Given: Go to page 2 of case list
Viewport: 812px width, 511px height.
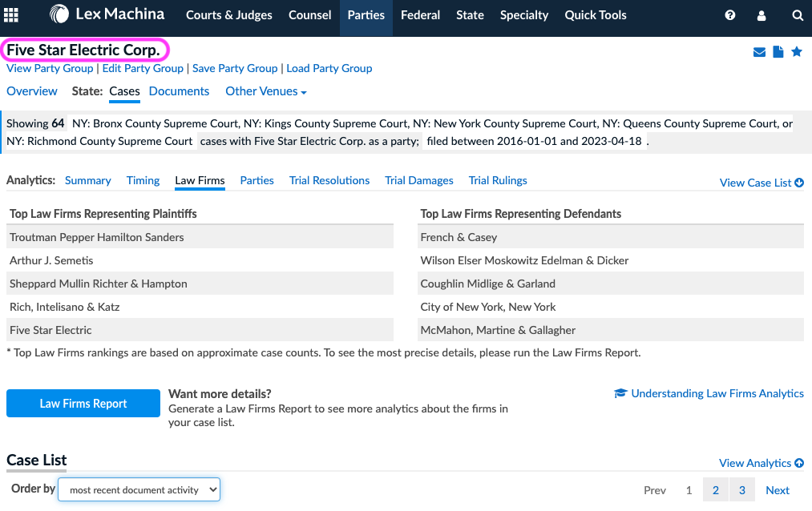Looking at the screenshot, I should [715, 490].
